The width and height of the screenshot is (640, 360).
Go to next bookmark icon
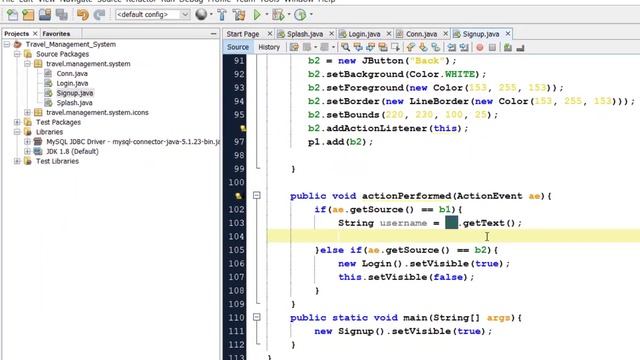pyautogui.click(x=423, y=47)
